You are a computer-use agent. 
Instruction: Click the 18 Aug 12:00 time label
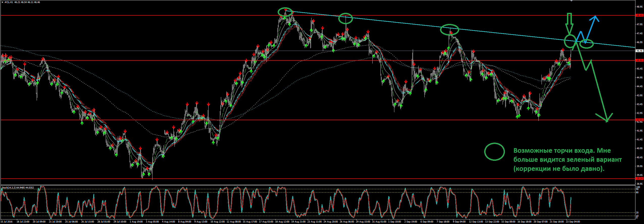(x=282, y=222)
